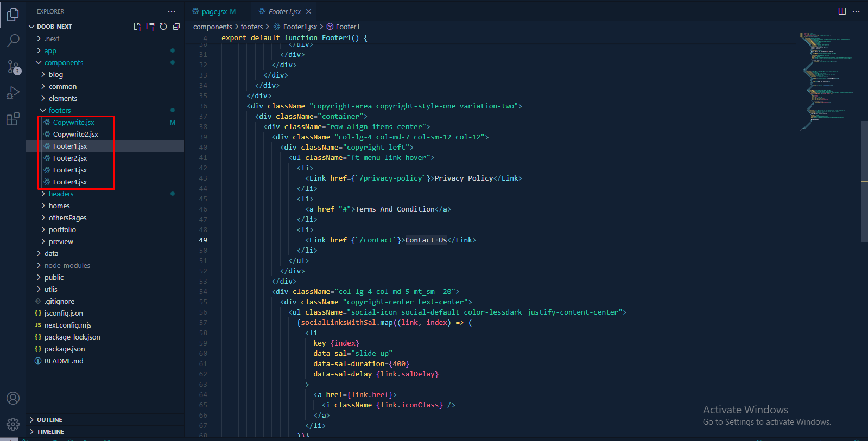Open Run and Debug view
The image size is (868, 441).
click(x=13, y=93)
